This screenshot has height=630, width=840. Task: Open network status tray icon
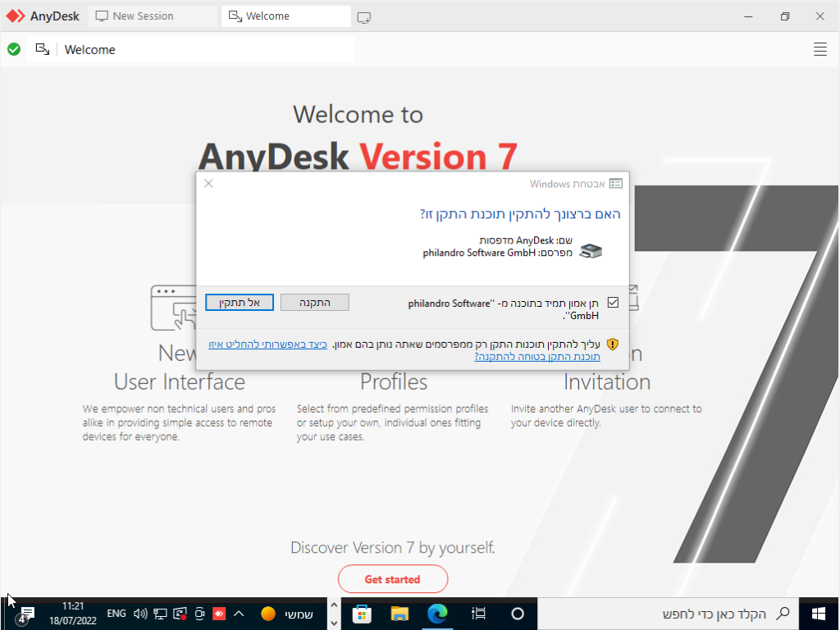point(160,614)
